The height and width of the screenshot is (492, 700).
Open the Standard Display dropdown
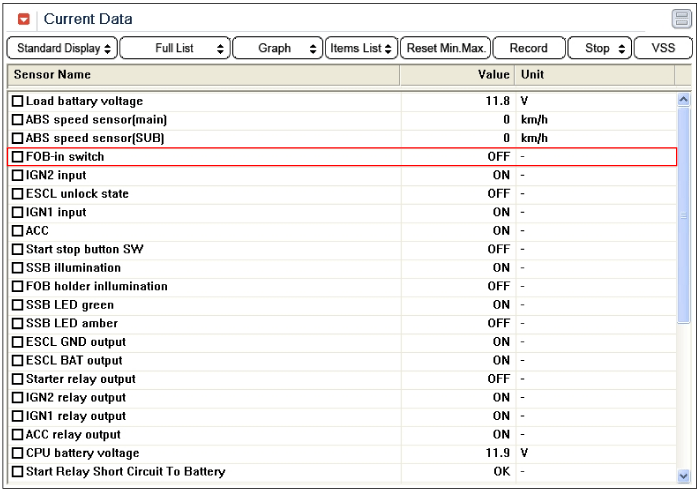(62, 48)
